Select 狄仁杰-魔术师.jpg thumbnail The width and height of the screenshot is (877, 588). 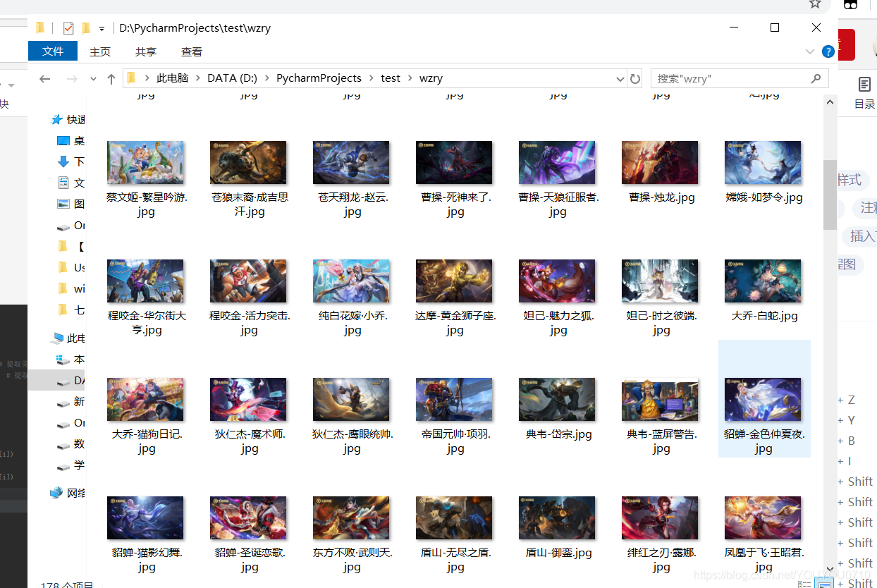click(248, 400)
